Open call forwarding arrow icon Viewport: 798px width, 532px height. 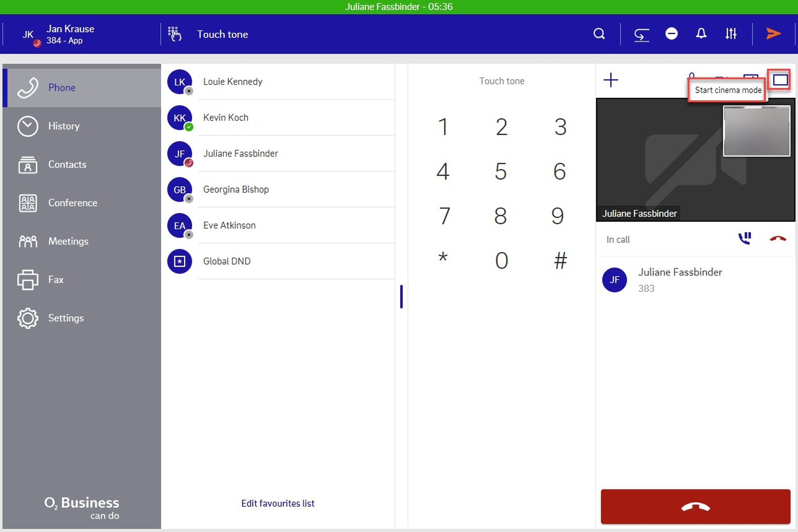[x=641, y=34]
